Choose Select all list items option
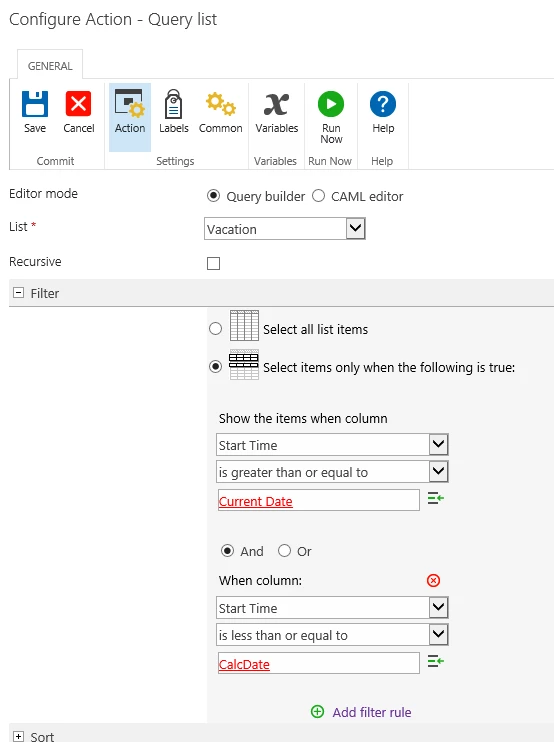Screen dimensions: 554x742 pos(215,328)
